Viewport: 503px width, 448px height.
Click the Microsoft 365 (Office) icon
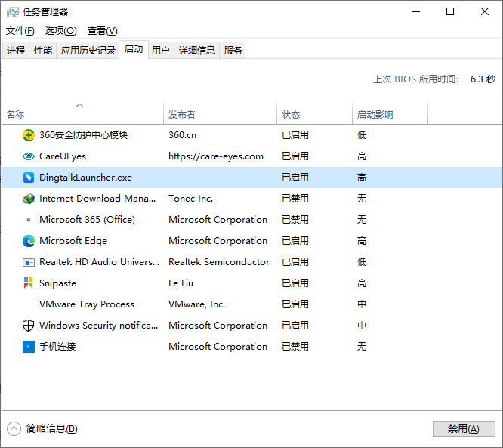29,220
